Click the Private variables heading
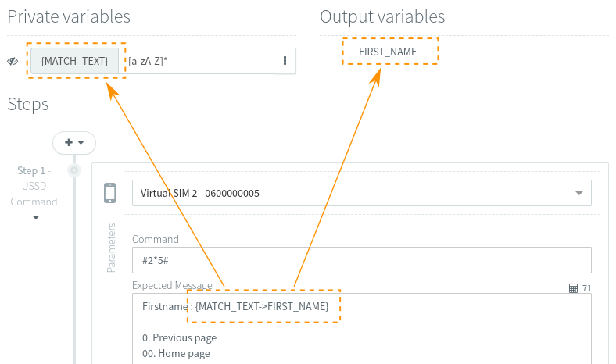This screenshot has width=616, height=364. 69,17
